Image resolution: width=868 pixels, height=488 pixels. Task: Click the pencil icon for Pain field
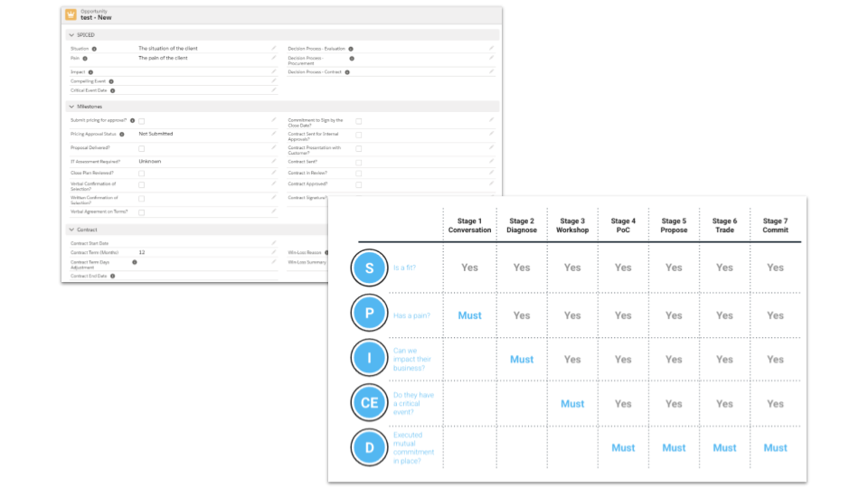274,58
